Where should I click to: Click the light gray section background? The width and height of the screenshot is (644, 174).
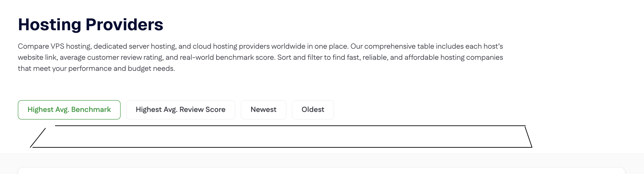322,160
